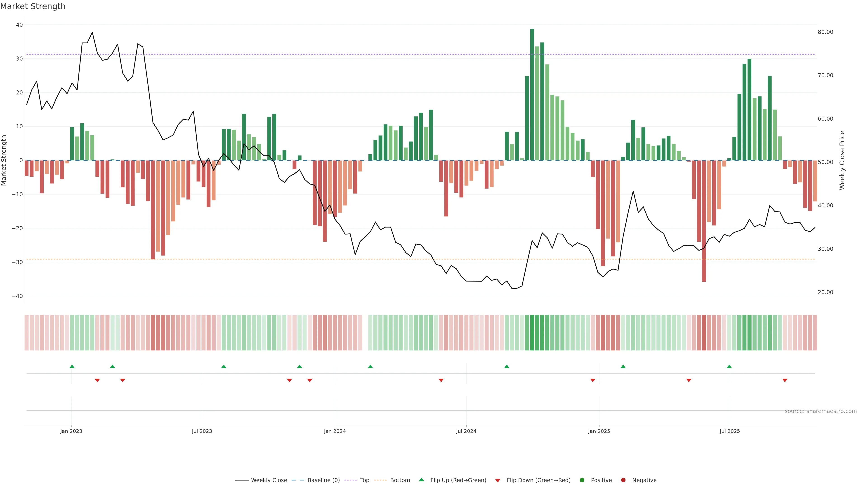This screenshot has height=488, width=868.
Task: Click the flip-up triangle just after Jan 2025
Action: [623, 366]
